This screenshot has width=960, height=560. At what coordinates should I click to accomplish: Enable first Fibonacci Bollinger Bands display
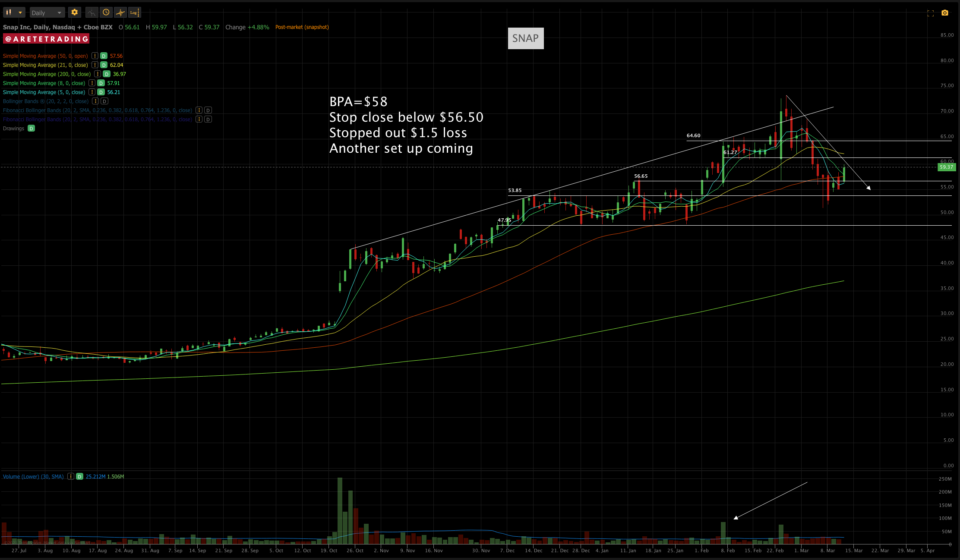(208, 110)
